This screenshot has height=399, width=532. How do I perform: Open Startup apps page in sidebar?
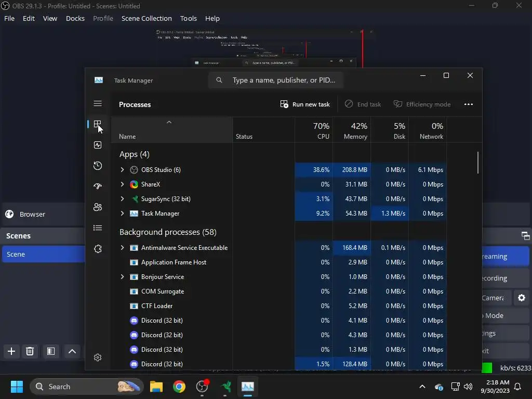[98, 187]
